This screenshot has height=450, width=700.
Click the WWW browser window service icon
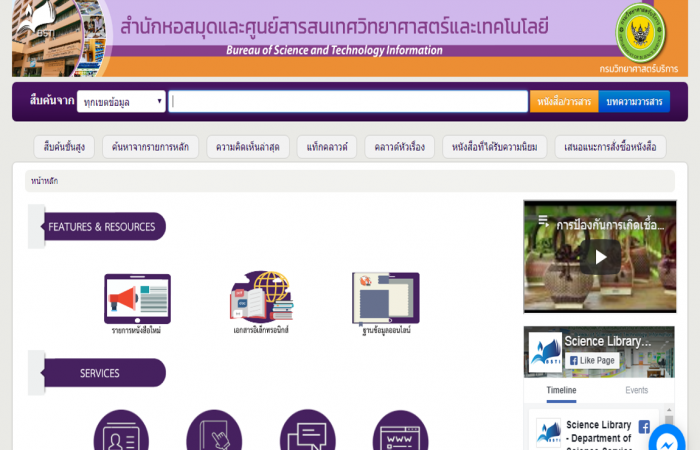(400, 431)
